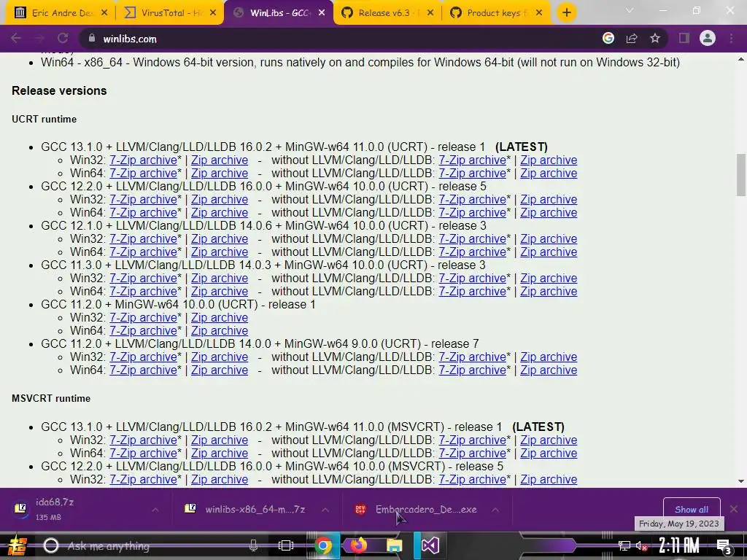
Task: Download MSVCRT GCC 13.1.0 Win64 7-Zip archive with LLVM
Action: [x=143, y=454]
